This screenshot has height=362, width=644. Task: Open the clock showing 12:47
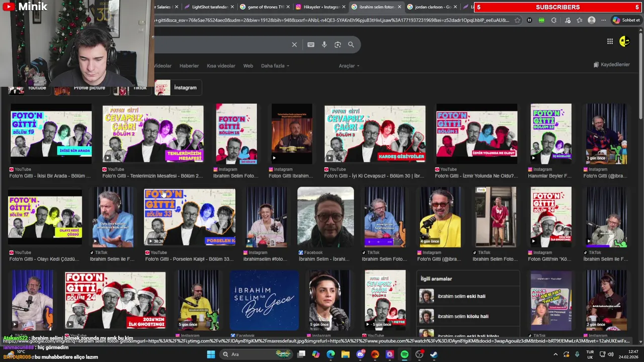click(x=628, y=354)
